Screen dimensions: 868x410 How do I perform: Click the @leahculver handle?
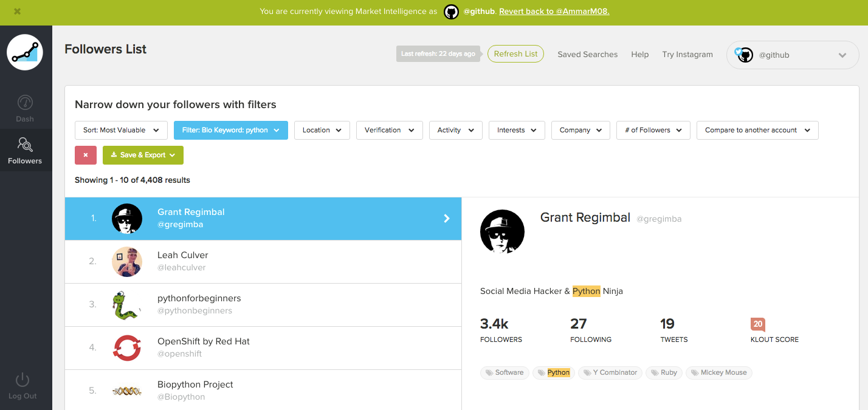[181, 267]
